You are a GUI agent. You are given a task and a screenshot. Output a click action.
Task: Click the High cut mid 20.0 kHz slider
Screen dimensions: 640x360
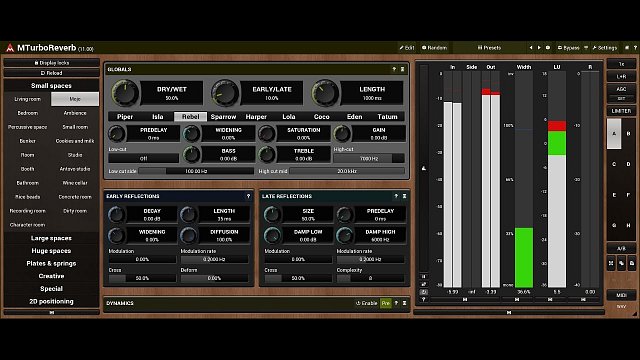coord(347,171)
